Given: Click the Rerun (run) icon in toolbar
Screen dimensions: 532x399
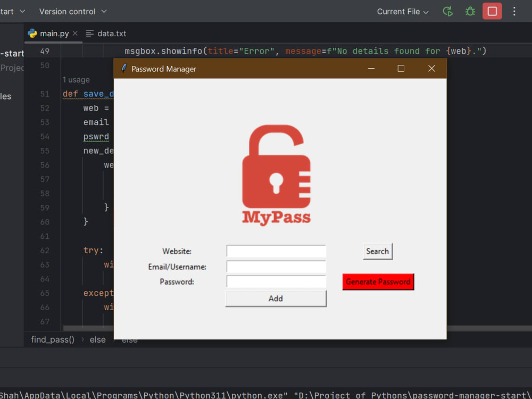Looking at the screenshot, I should point(448,12).
